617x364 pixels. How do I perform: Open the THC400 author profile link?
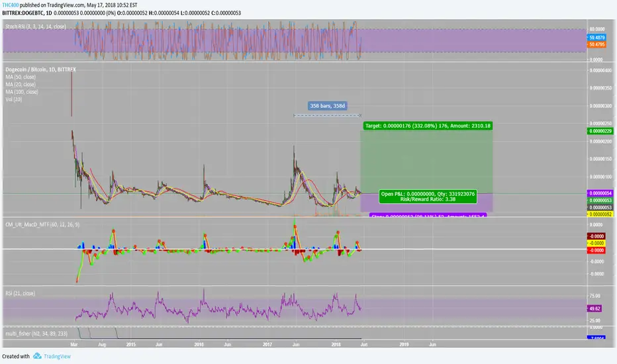coord(10,5)
